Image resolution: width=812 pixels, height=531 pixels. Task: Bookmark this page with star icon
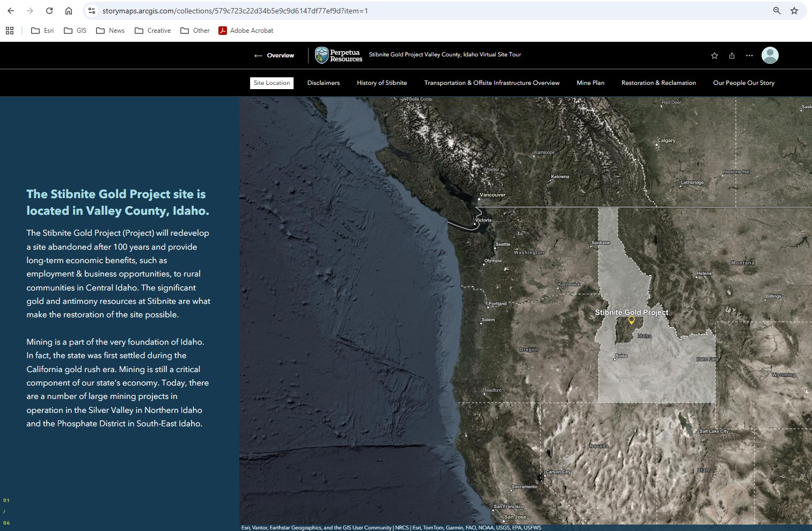794,11
